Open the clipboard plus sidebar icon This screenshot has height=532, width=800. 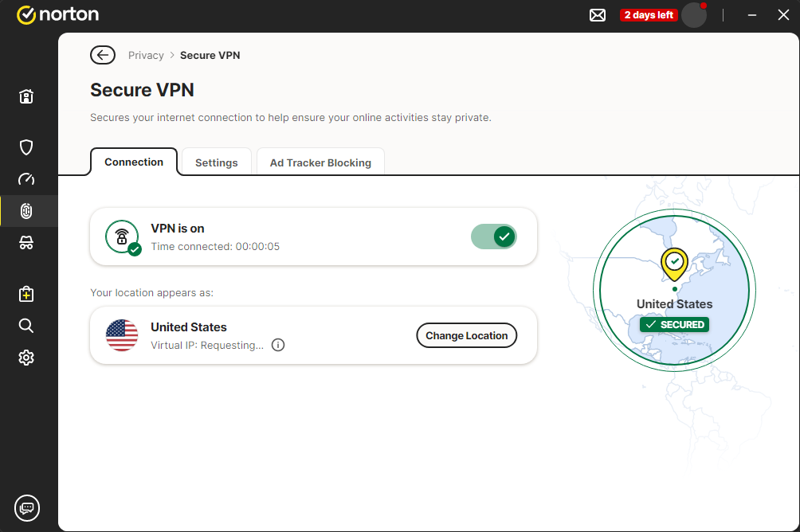(26, 294)
